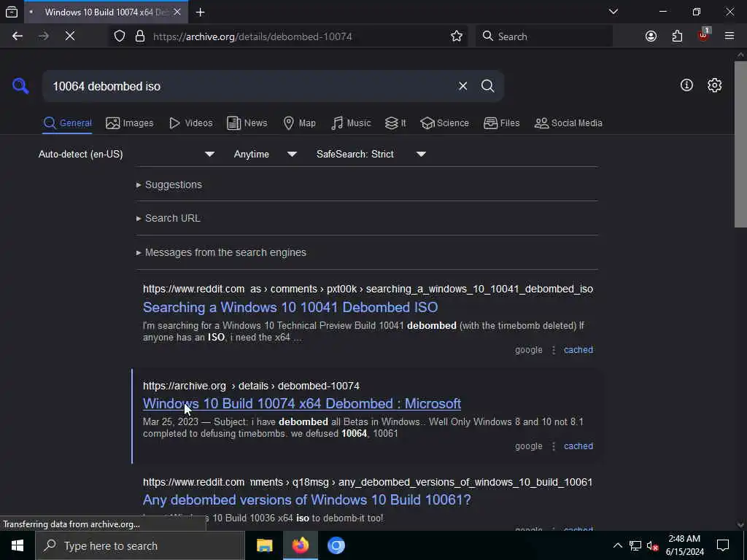Screen dimensions: 747x560
Task: Click the search query input field
Action: (250, 86)
